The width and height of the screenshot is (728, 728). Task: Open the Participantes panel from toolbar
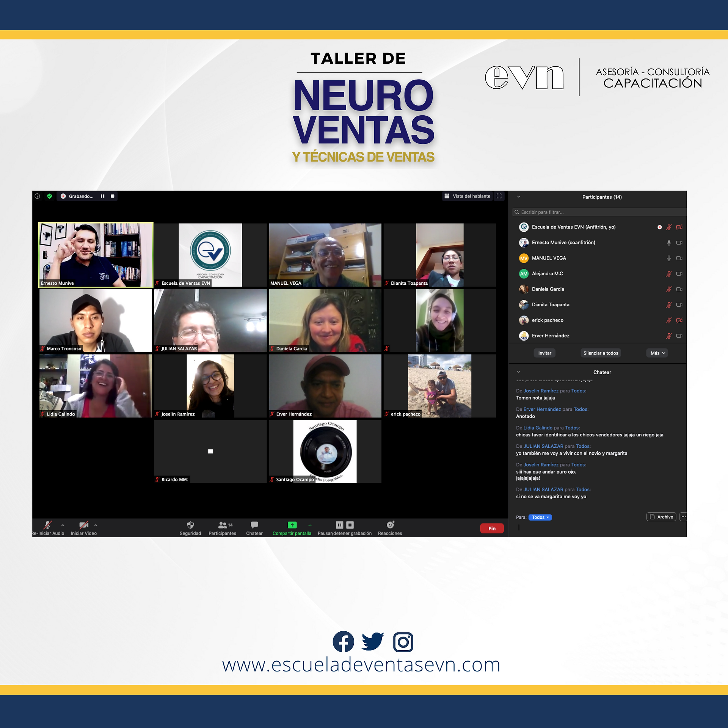[223, 525]
